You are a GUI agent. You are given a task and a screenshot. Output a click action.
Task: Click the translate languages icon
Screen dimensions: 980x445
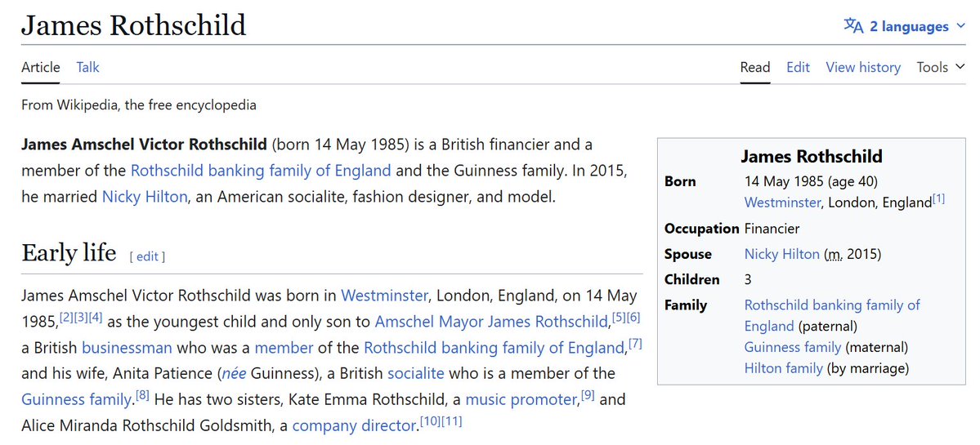pos(853,26)
